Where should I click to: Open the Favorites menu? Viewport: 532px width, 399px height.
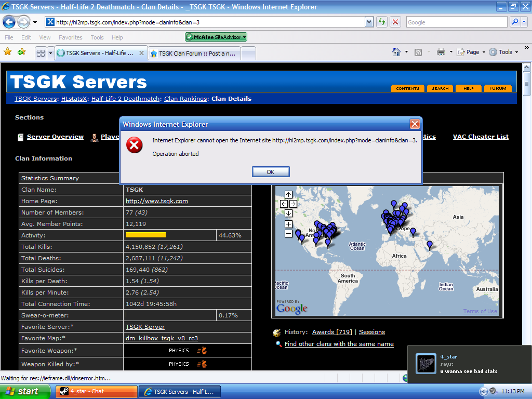pyautogui.click(x=70, y=37)
